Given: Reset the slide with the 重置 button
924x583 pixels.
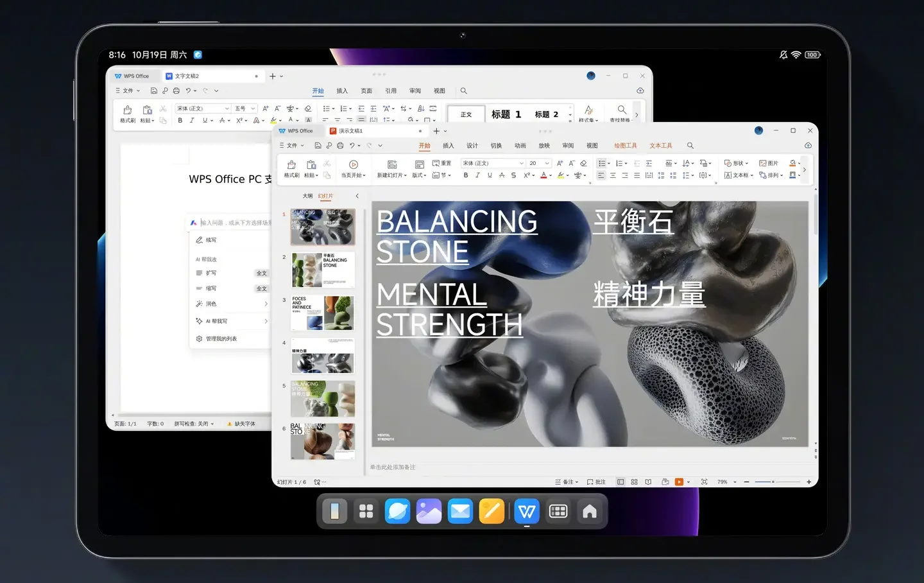Looking at the screenshot, I should tap(442, 163).
